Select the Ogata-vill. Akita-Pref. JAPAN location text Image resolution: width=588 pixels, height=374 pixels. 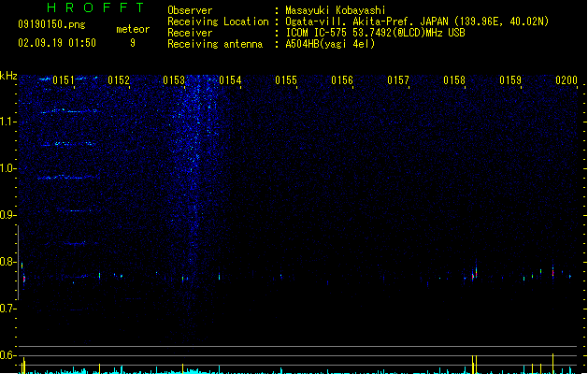pyautogui.click(x=417, y=22)
